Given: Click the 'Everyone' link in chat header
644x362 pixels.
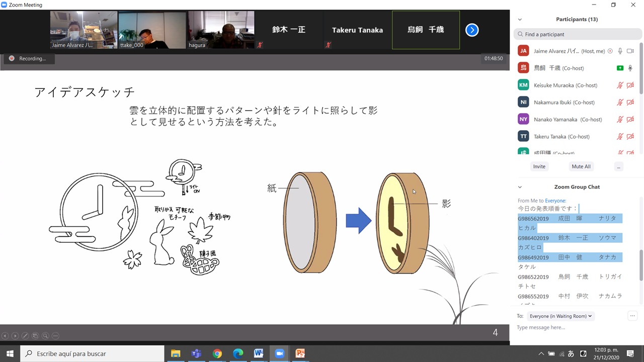Looking at the screenshot, I should [x=555, y=201].
